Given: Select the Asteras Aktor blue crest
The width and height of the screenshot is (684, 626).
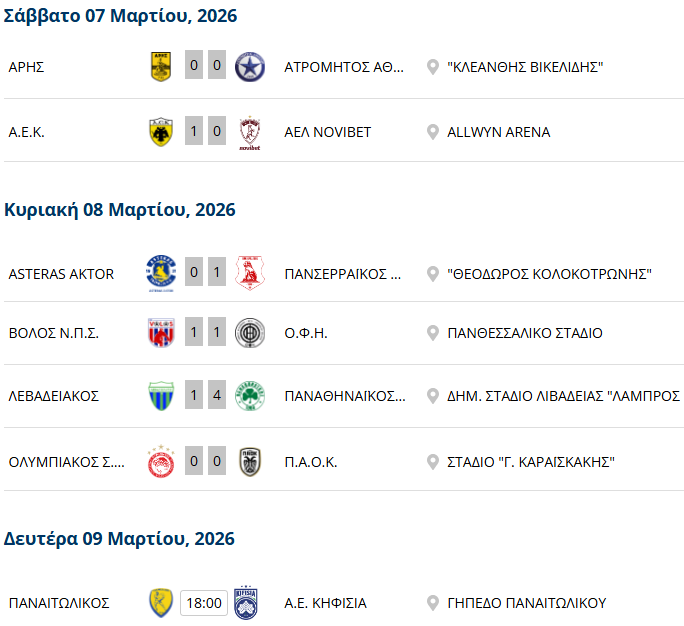Looking at the screenshot, I should click(161, 273).
